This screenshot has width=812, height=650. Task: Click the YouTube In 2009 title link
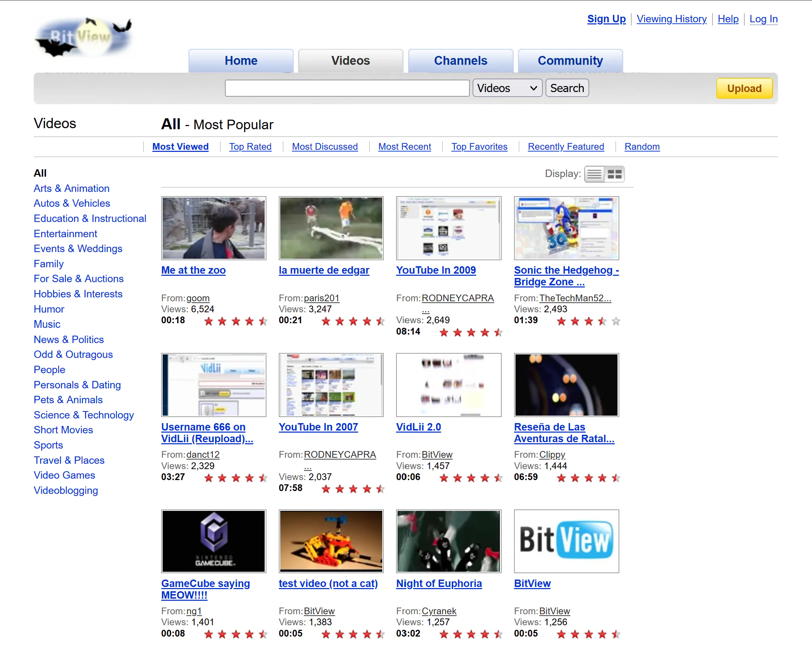(x=436, y=270)
